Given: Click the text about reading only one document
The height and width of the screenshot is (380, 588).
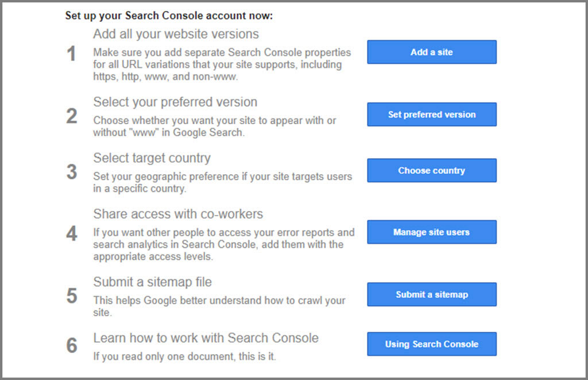Looking at the screenshot, I should [x=184, y=356].
